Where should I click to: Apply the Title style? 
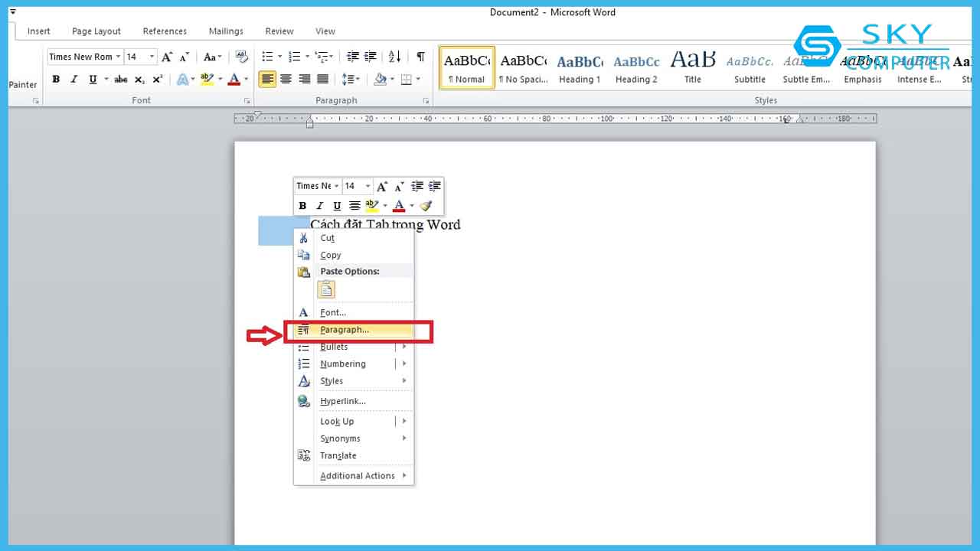point(693,68)
